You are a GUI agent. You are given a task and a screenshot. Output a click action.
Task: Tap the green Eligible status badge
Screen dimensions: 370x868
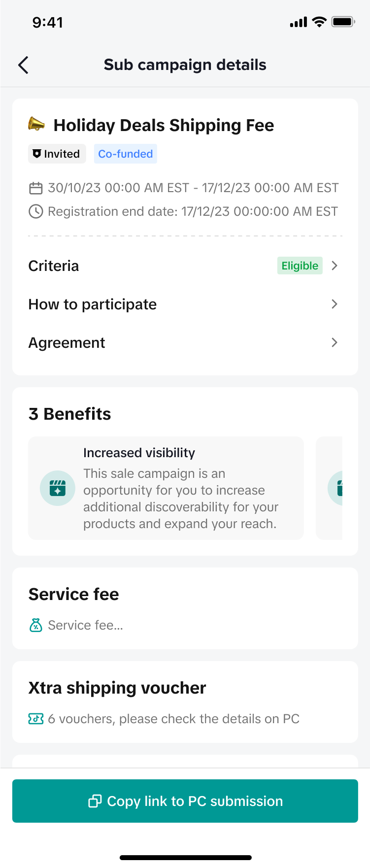(x=300, y=266)
